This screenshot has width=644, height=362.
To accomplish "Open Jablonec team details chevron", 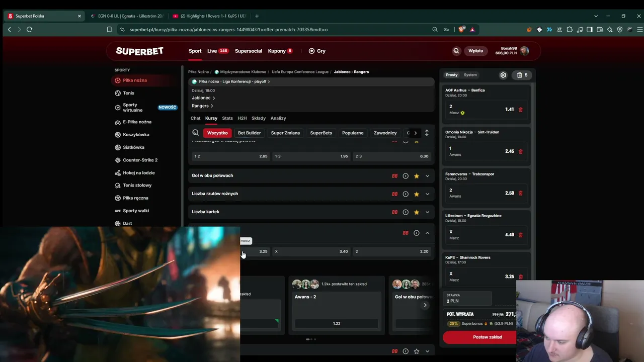I will (214, 98).
